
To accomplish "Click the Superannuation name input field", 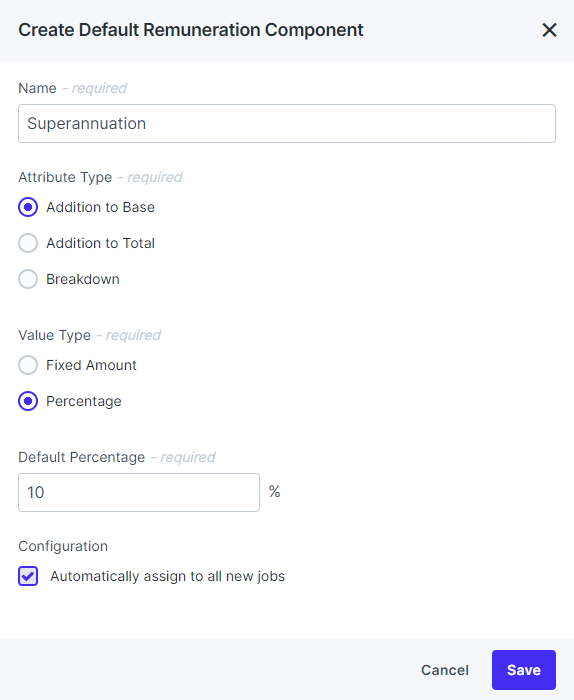I will point(287,124).
